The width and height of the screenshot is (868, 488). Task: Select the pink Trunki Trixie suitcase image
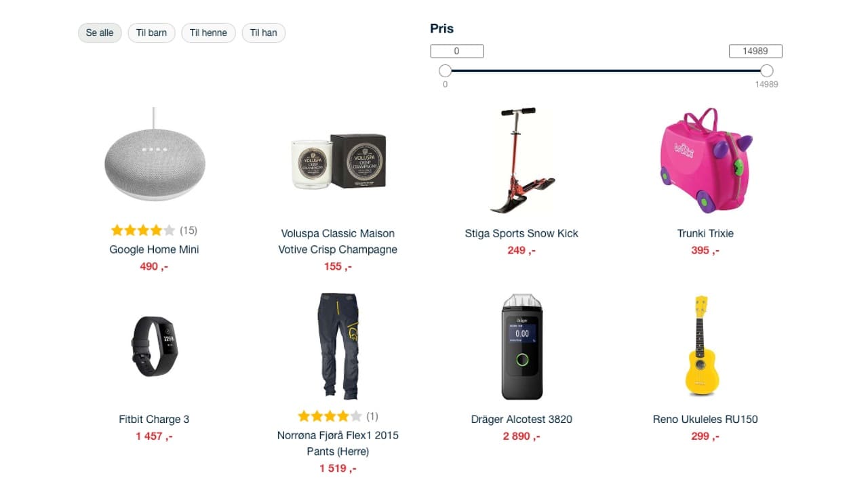click(x=706, y=161)
